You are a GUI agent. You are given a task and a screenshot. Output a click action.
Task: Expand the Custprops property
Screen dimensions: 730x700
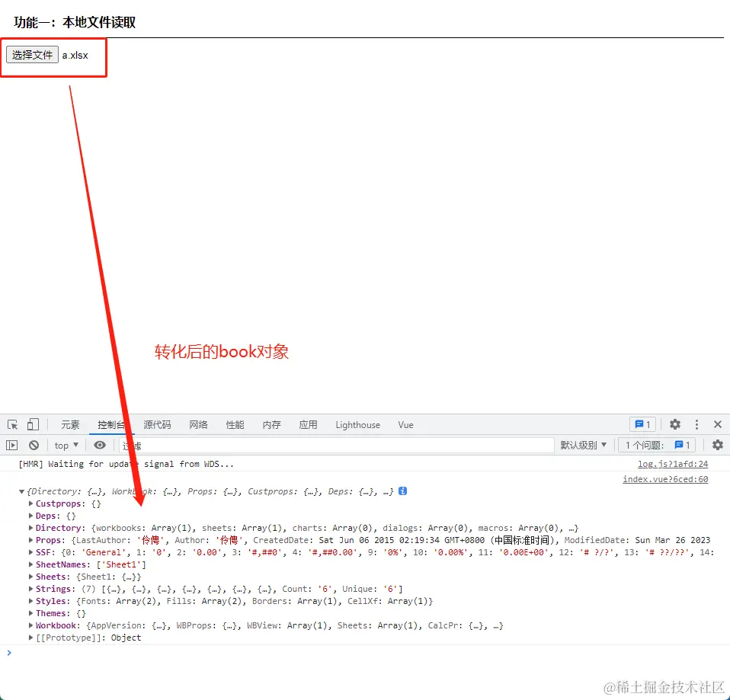tap(30, 503)
